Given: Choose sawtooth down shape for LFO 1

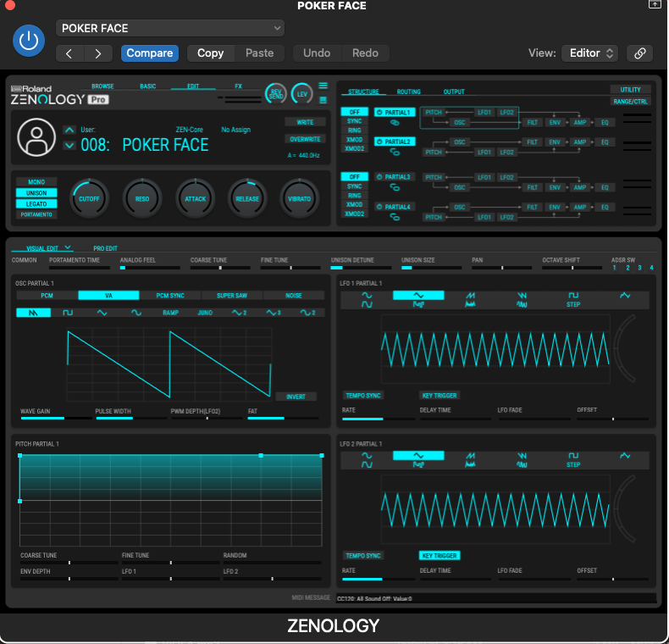Looking at the screenshot, I should 522,296.
